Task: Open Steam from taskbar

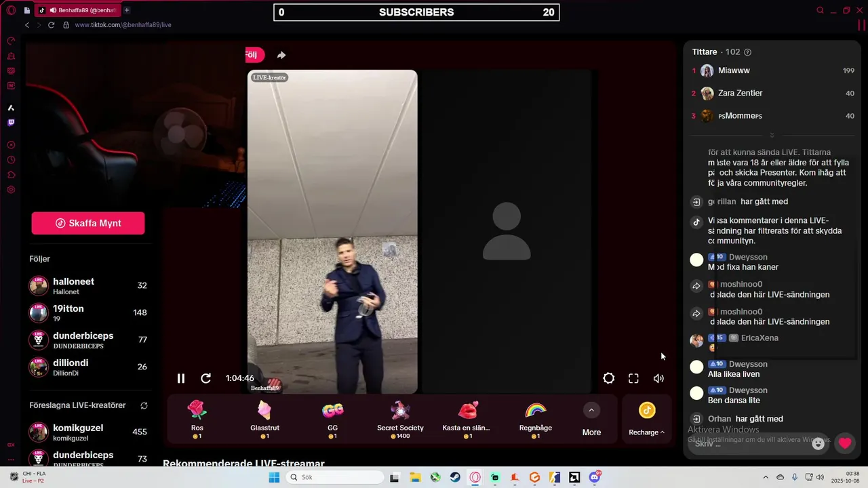Action: point(455,477)
